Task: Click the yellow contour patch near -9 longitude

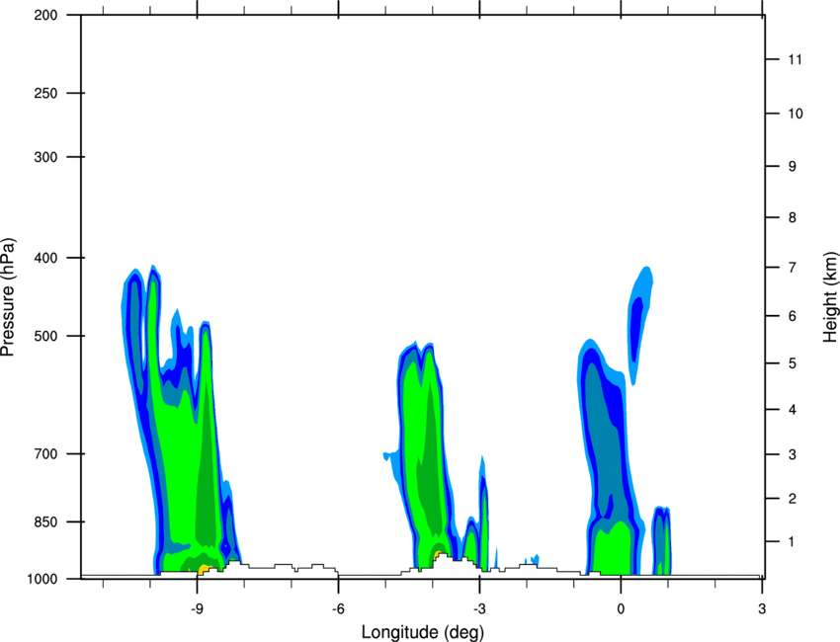Action: 205,569
